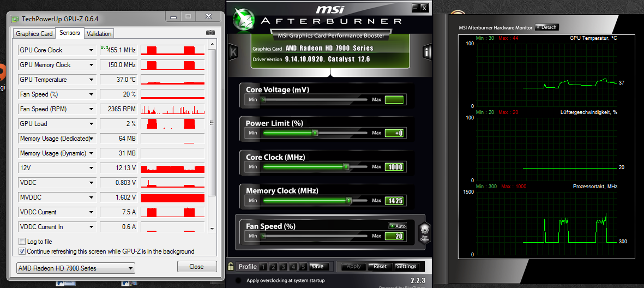Open the GPU Temperature sensor dropdown

tap(91, 80)
